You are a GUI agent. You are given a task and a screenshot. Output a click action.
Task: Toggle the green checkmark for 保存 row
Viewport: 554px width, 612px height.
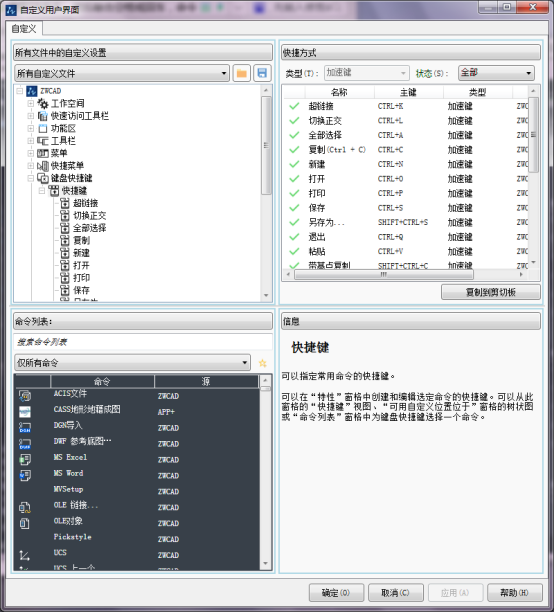click(294, 208)
